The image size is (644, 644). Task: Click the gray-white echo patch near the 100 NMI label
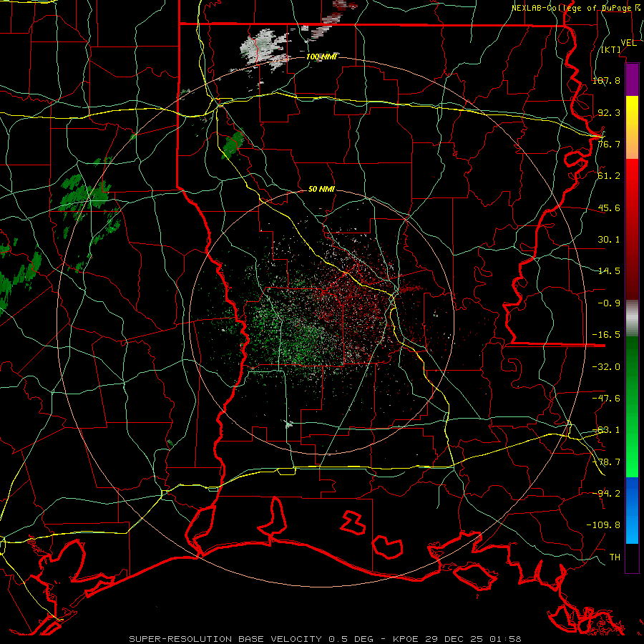[x=263, y=49]
